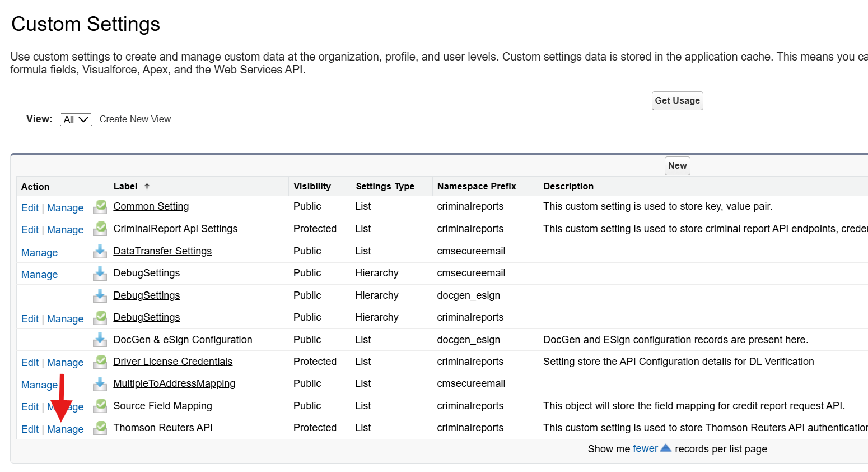Open the Driver License Credentials label link

[173, 362]
